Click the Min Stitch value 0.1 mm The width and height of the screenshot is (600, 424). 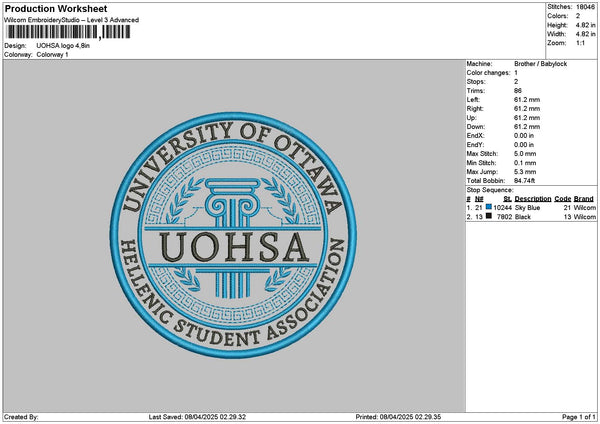click(525, 163)
